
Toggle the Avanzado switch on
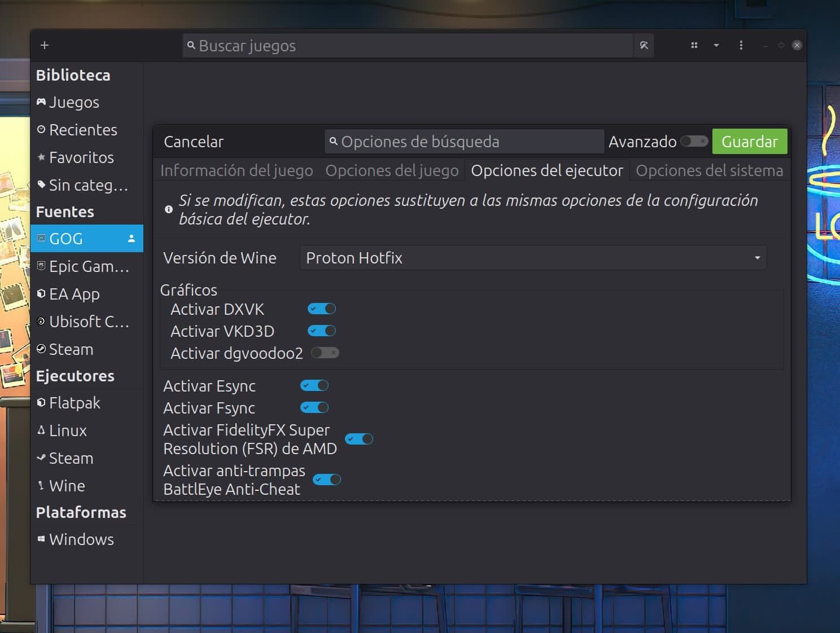[x=694, y=142]
